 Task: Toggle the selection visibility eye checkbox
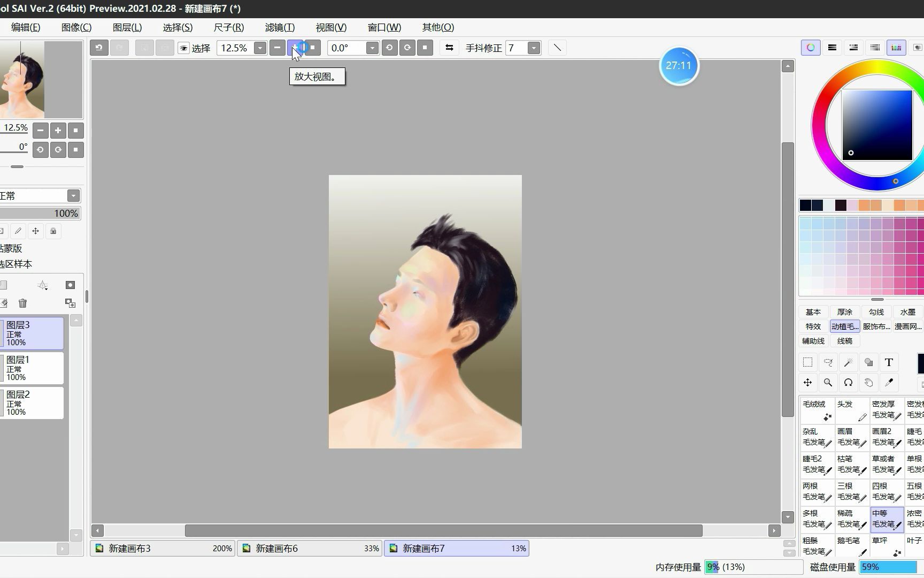(183, 48)
